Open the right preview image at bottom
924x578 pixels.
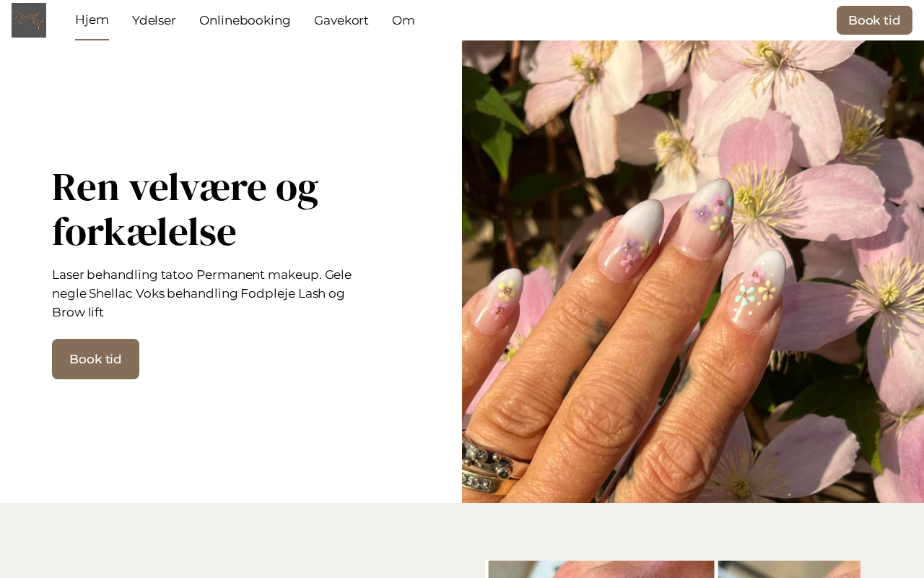coord(789,569)
